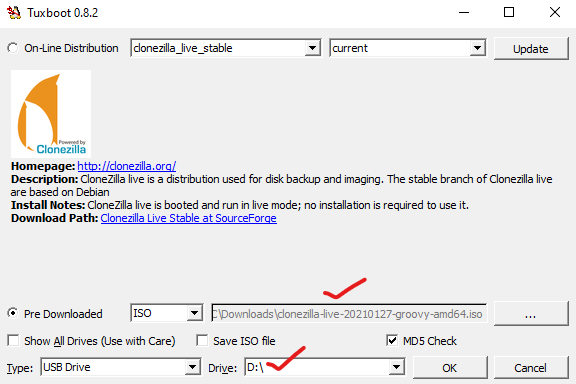The height and width of the screenshot is (384, 576).
Task: Open Clonezilla Live Stable at SourceForge link
Action: pyautogui.click(x=188, y=218)
